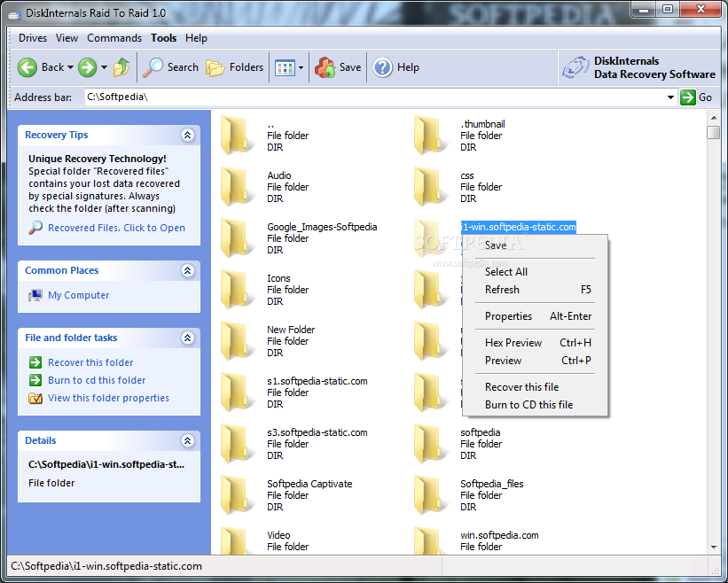Choose Hex Preview in context menu
Screen dimensions: 728x583
click(535, 343)
